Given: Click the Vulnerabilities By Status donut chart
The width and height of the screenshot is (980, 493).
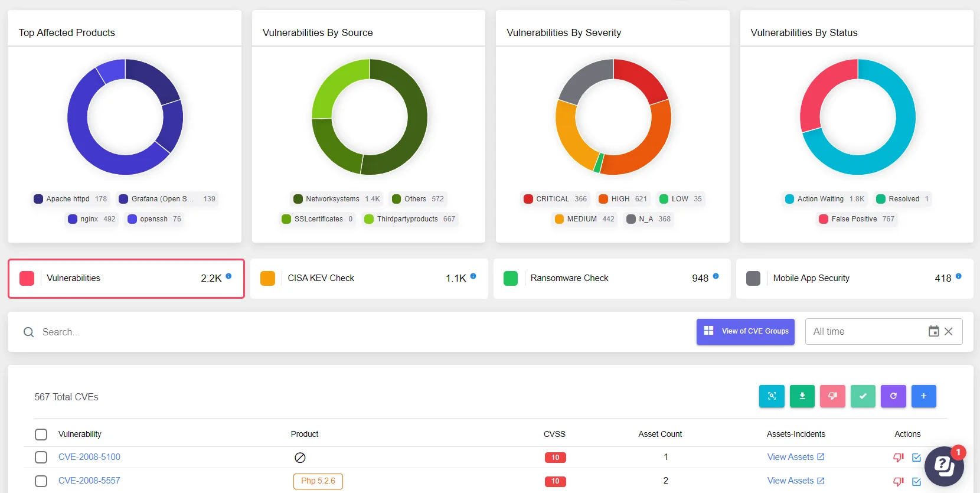Looking at the screenshot, I should [x=858, y=117].
